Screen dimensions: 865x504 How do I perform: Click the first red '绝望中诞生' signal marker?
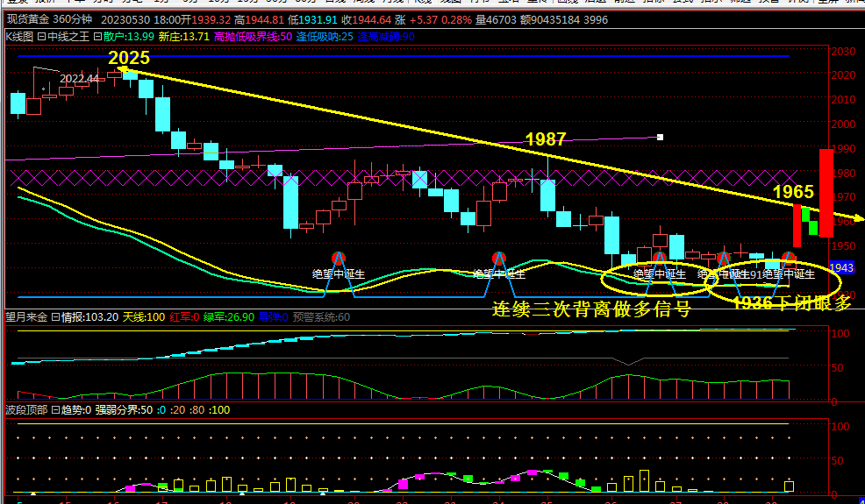click(x=339, y=258)
